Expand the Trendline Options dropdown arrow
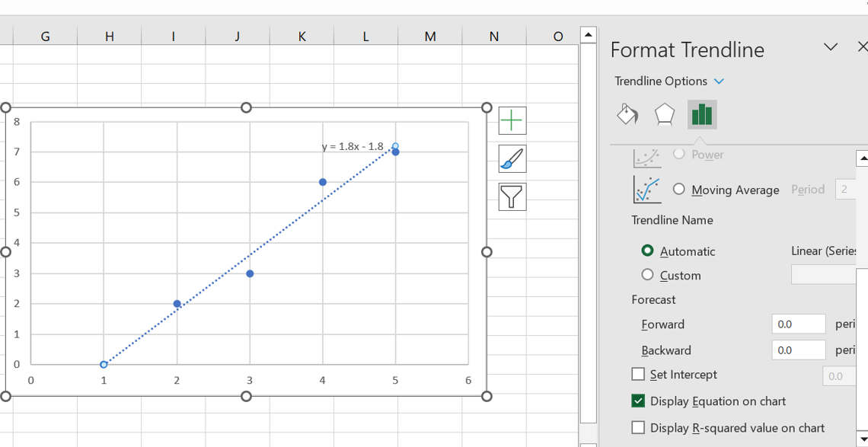 point(719,81)
